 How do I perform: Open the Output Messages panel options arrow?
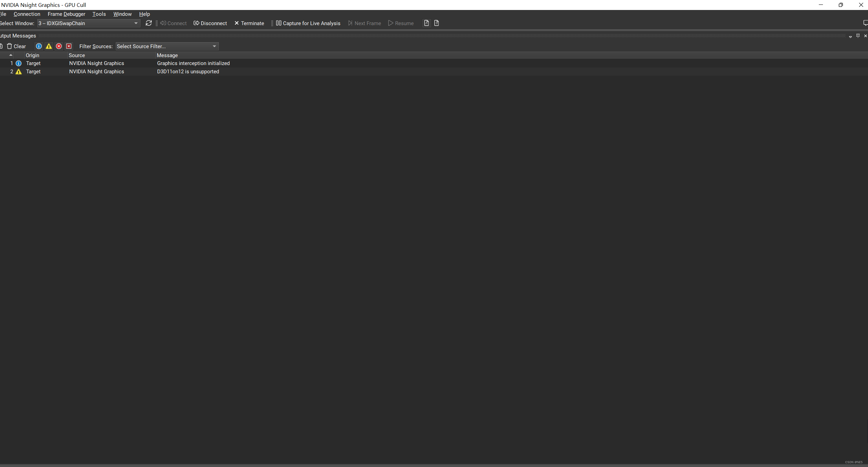tap(850, 36)
